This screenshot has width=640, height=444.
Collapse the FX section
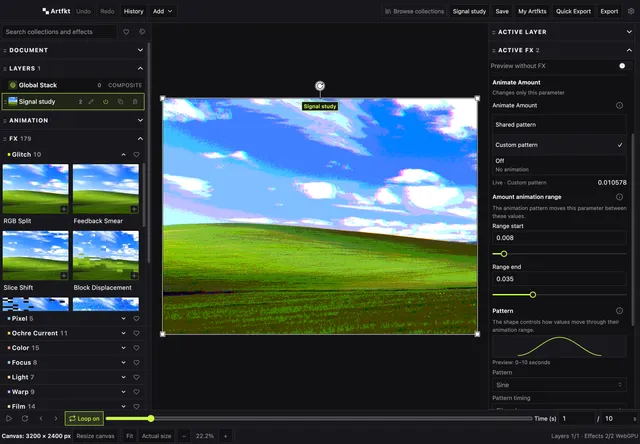140,139
